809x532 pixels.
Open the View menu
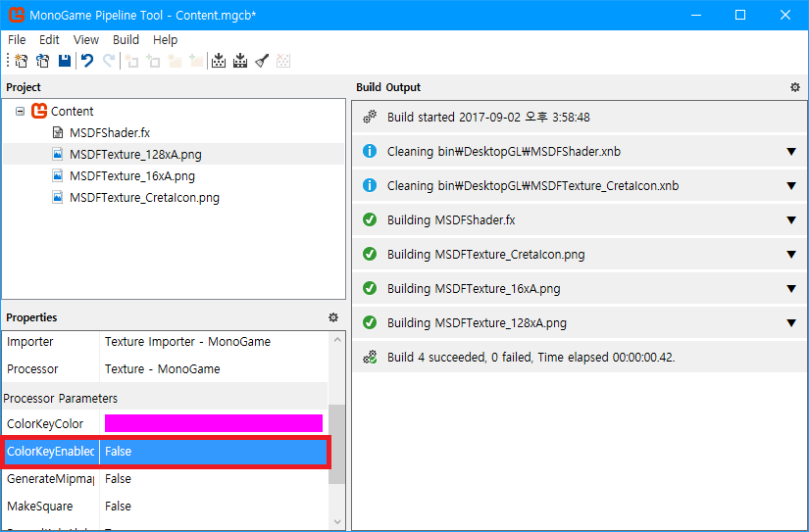click(x=85, y=40)
